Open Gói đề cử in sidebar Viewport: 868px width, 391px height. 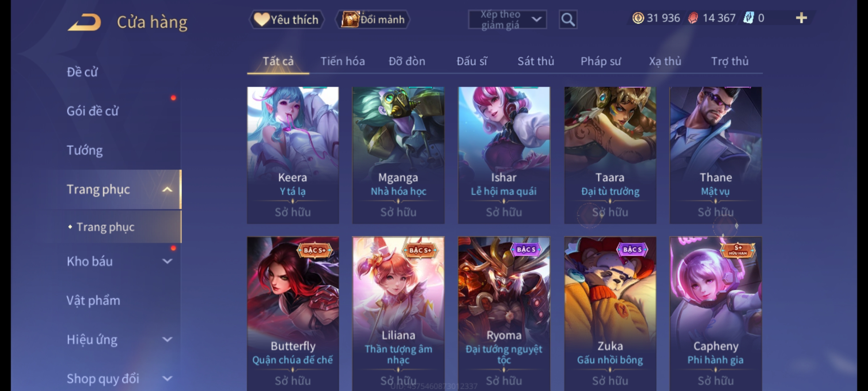point(92,111)
